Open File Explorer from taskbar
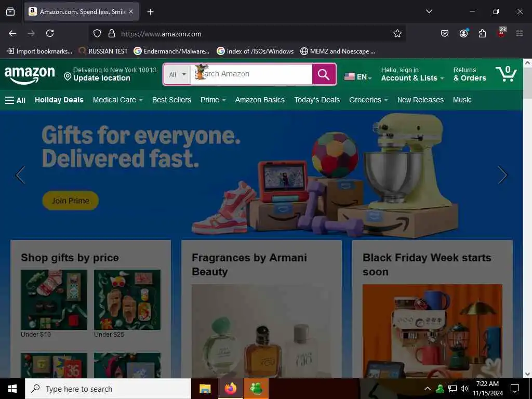 (205, 389)
